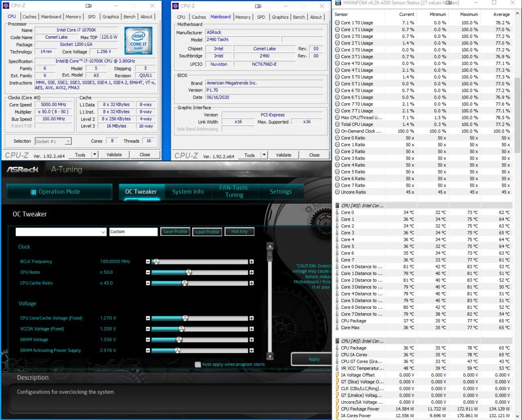Click the VCCSA Voltage slider handle
522x420 pixels.
(181, 329)
